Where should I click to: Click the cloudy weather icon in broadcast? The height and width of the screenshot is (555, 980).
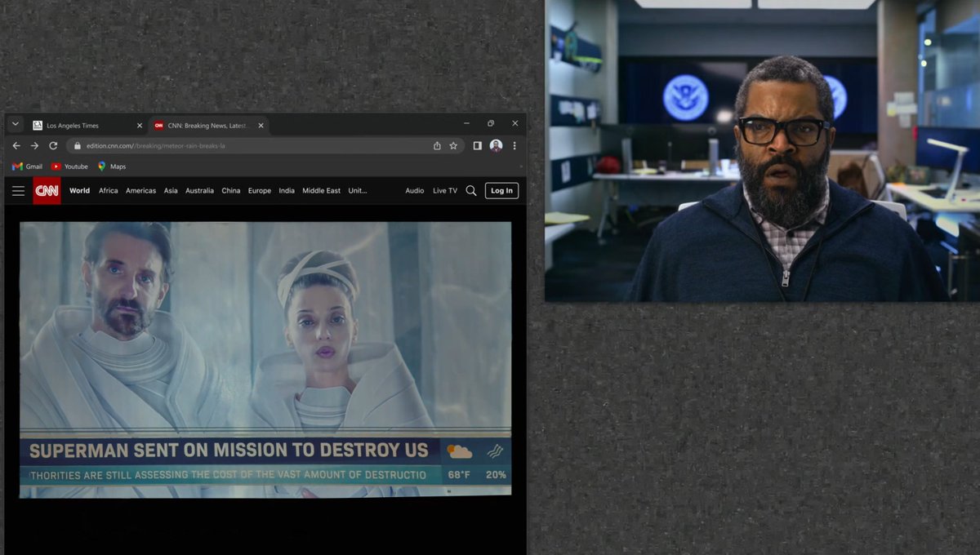tap(459, 451)
